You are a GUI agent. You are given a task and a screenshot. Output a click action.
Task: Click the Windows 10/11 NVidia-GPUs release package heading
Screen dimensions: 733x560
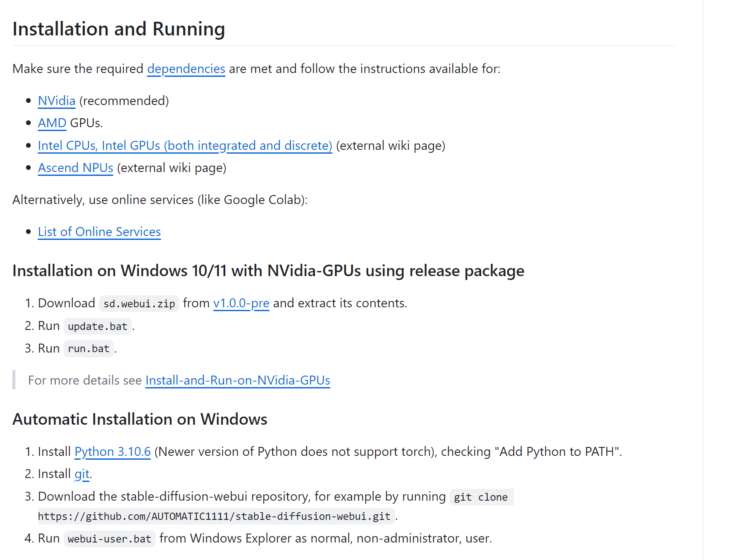tap(268, 271)
